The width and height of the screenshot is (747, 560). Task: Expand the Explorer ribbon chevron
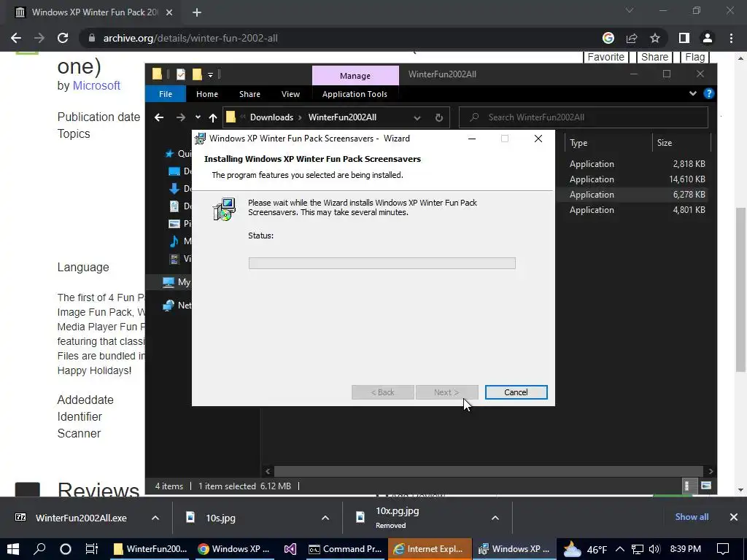point(693,94)
